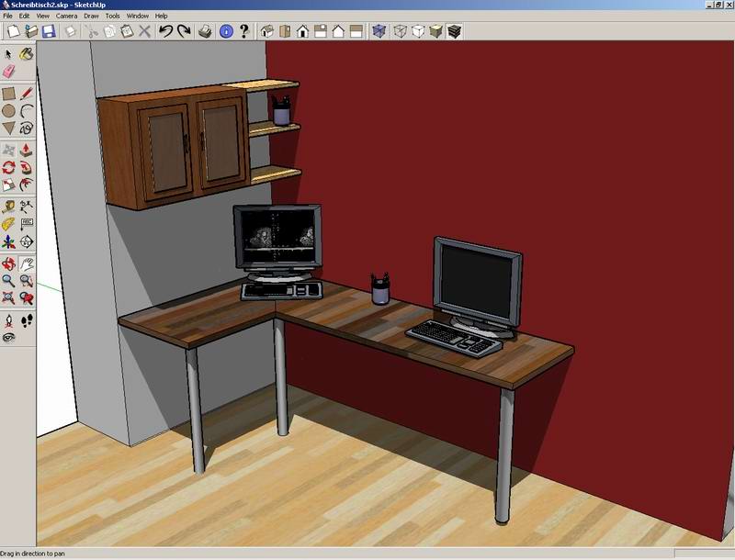Pick the Circle tool
735x560 pixels.
point(9,111)
